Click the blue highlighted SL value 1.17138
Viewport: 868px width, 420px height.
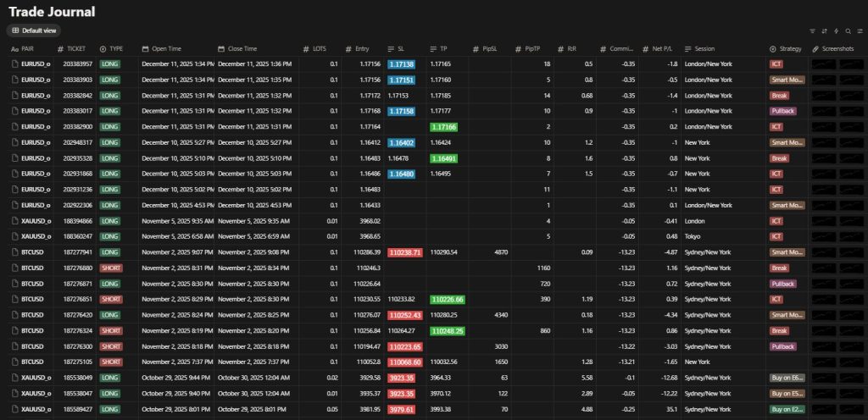(x=402, y=64)
